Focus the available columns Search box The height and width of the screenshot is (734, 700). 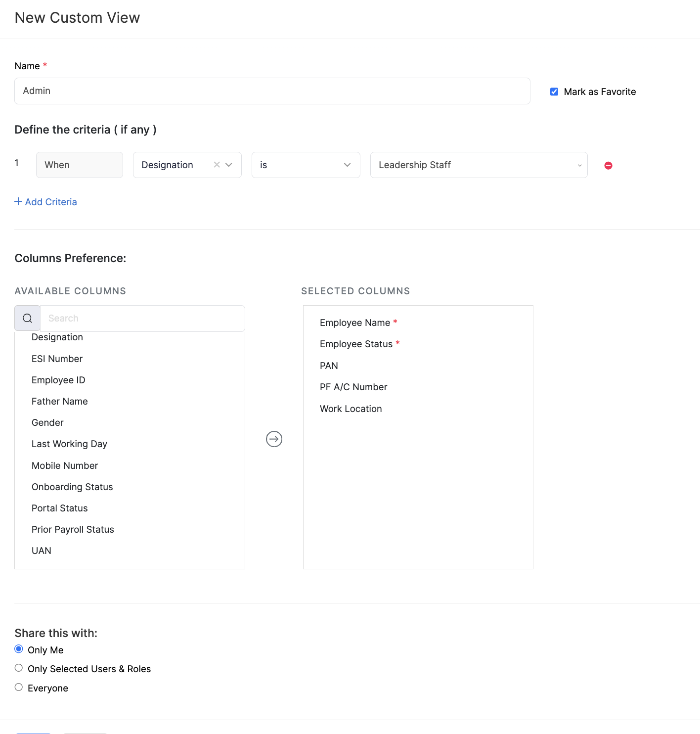point(142,319)
